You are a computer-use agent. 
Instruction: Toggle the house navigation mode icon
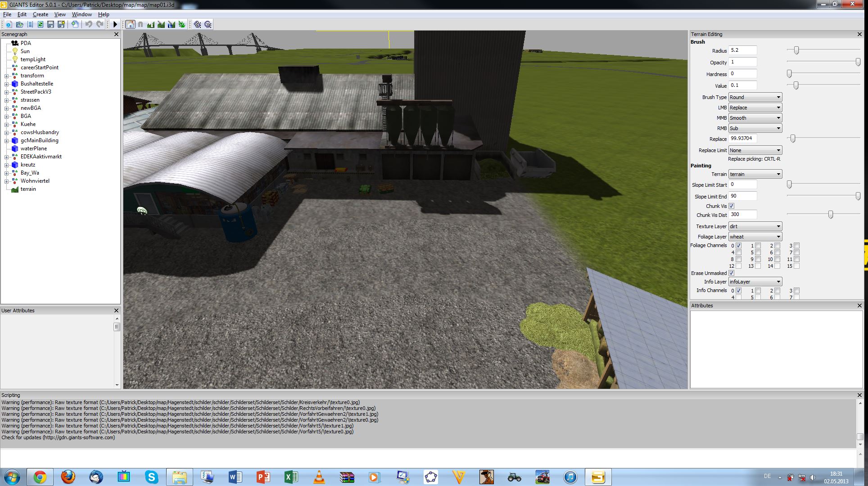[x=130, y=24]
